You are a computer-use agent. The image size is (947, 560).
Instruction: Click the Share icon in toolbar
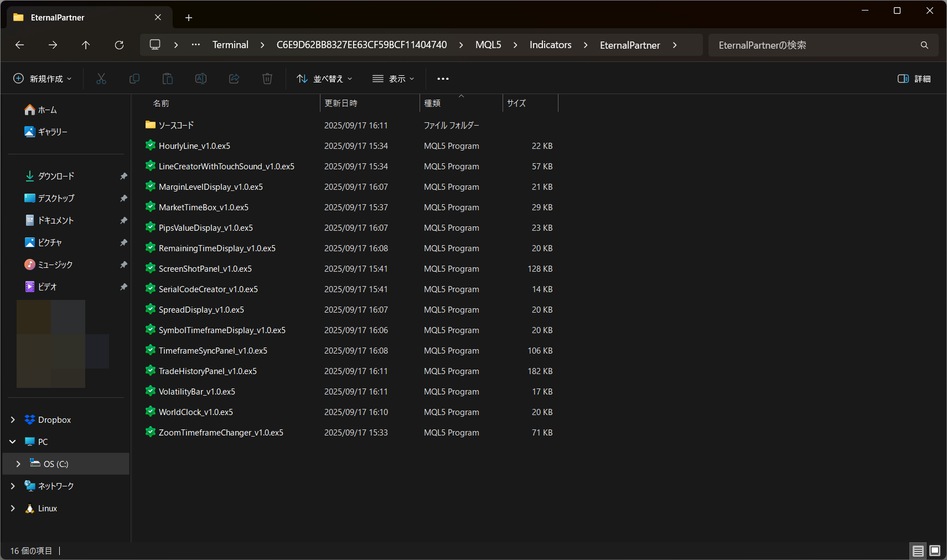click(234, 79)
